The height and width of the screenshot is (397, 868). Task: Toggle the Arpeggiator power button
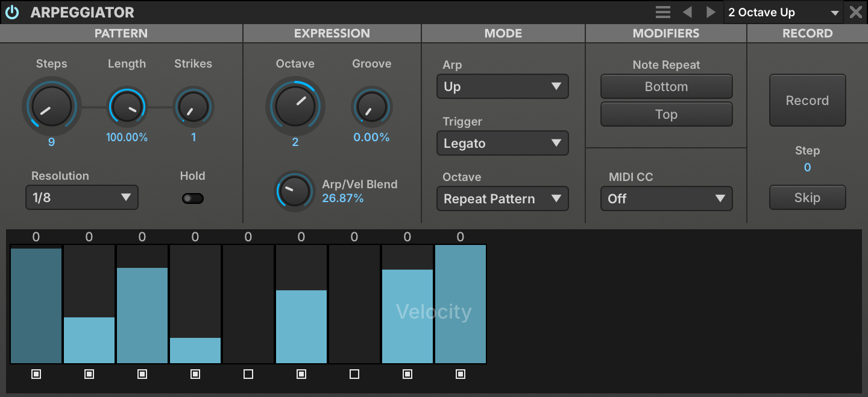point(12,12)
